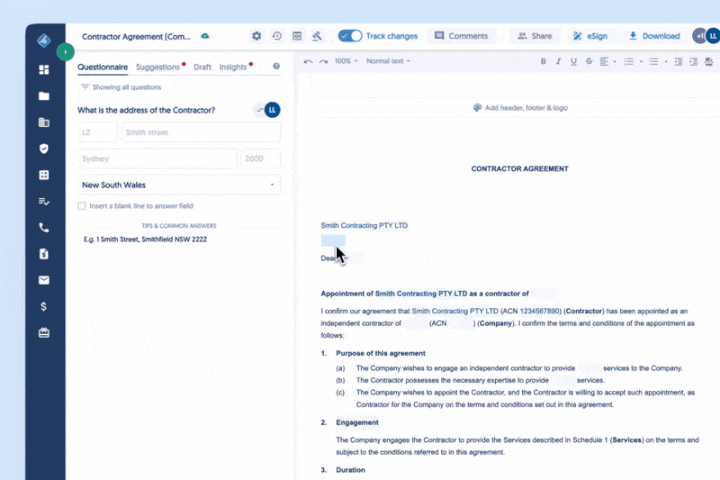Viewport: 720px width, 480px height.
Task: Click the CONTRACTOR AGREEMENT heading
Action: pyautogui.click(x=520, y=169)
